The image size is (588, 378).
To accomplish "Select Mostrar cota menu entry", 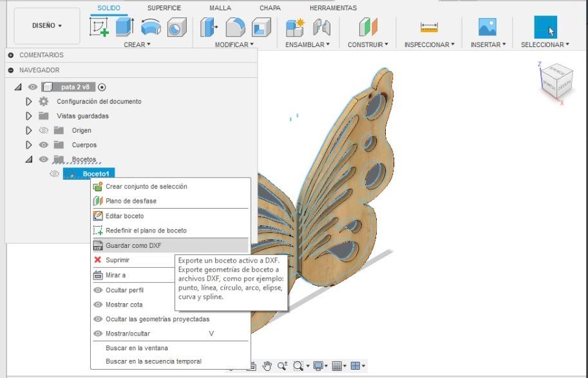I will click(x=134, y=305).
